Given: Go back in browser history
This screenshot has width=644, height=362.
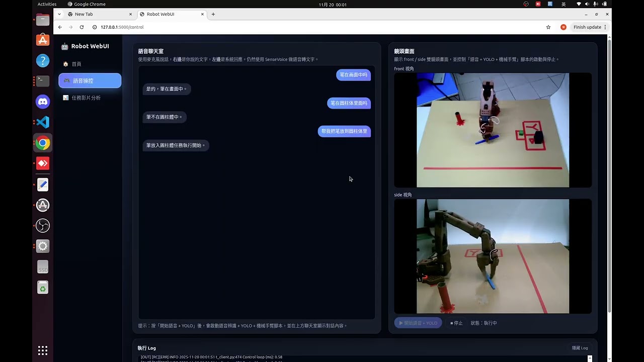Looking at the screenshot, I should [x=60, y=27].
